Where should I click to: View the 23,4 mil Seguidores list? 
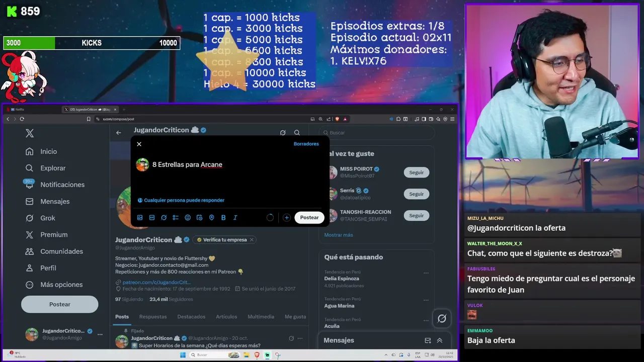pyautogui.click(x=171, y=299)
